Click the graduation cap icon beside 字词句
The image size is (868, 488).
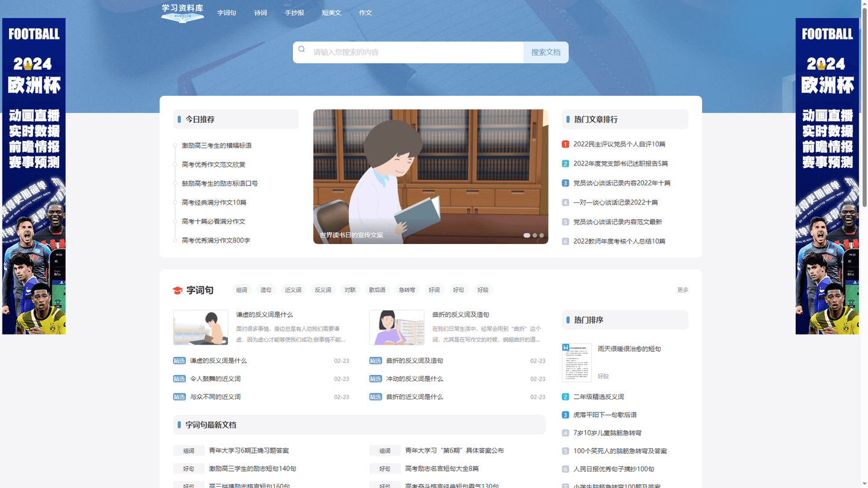(177, 290)
